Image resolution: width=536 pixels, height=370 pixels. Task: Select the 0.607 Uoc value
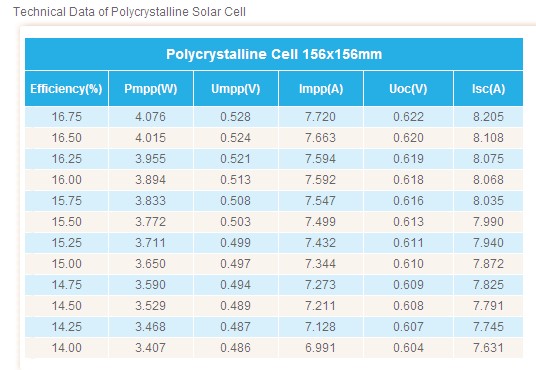408,327
